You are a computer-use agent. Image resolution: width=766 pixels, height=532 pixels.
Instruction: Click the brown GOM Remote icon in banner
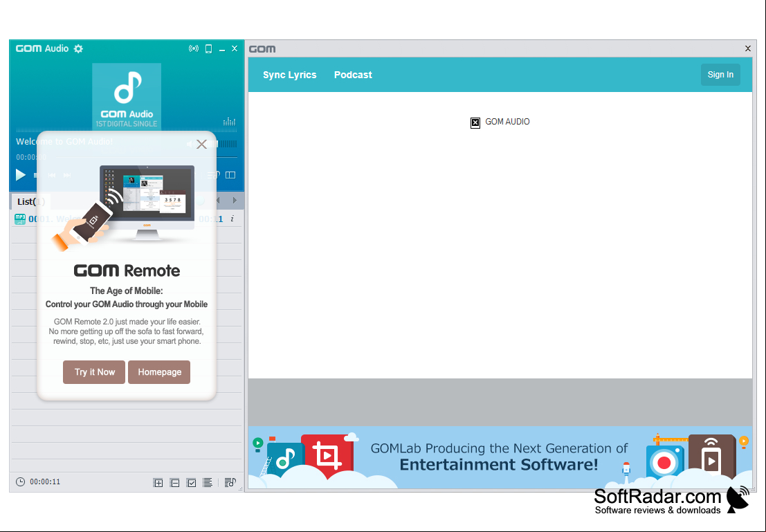tap(712, 457)
